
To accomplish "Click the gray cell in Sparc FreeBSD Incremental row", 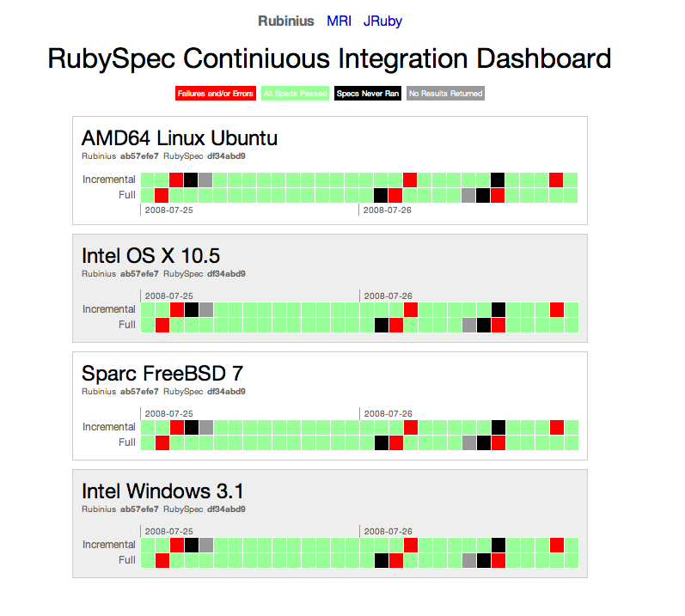I will click(x=206, y=427).
